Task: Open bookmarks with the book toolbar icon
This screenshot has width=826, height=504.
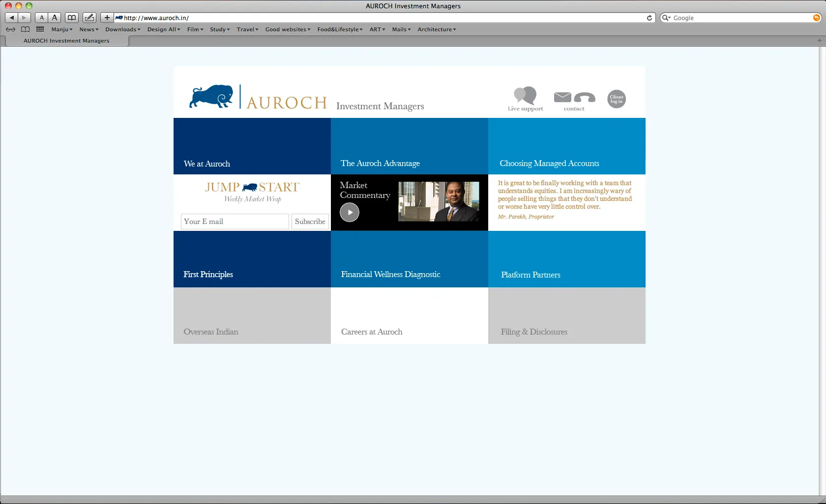Action: tap(72, 18)
